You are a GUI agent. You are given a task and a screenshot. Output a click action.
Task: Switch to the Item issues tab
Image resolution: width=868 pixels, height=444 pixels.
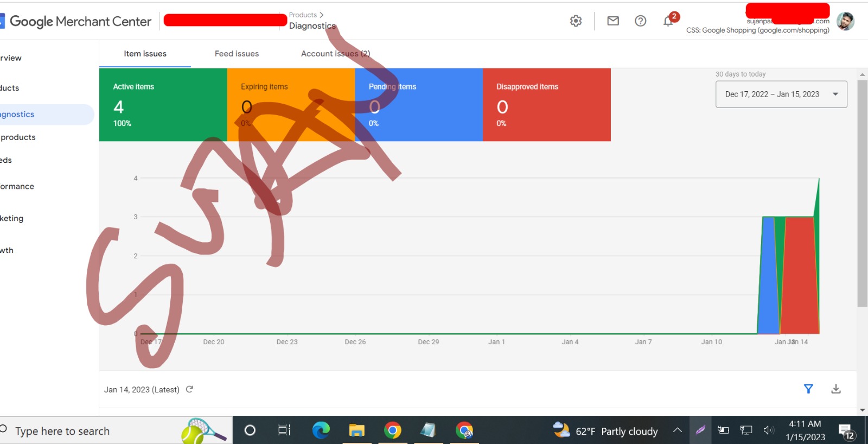tap(145, 54)
